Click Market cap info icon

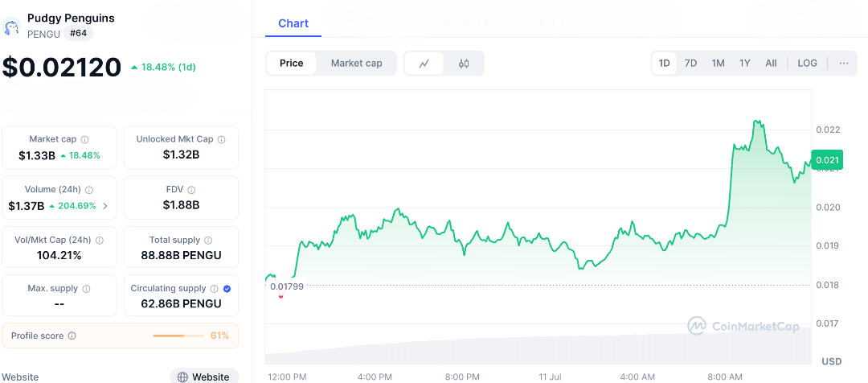coord(85,139)
